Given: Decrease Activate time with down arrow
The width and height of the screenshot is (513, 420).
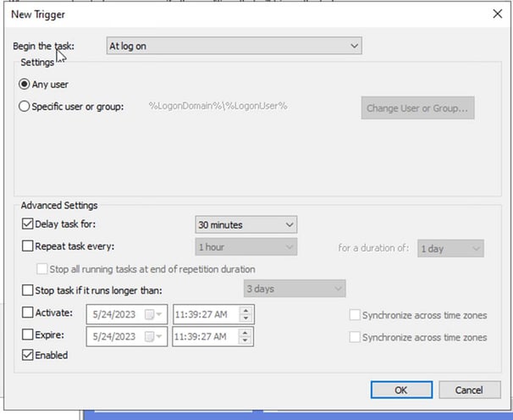Looking at the screenshot, I should (x=245, y=318).
